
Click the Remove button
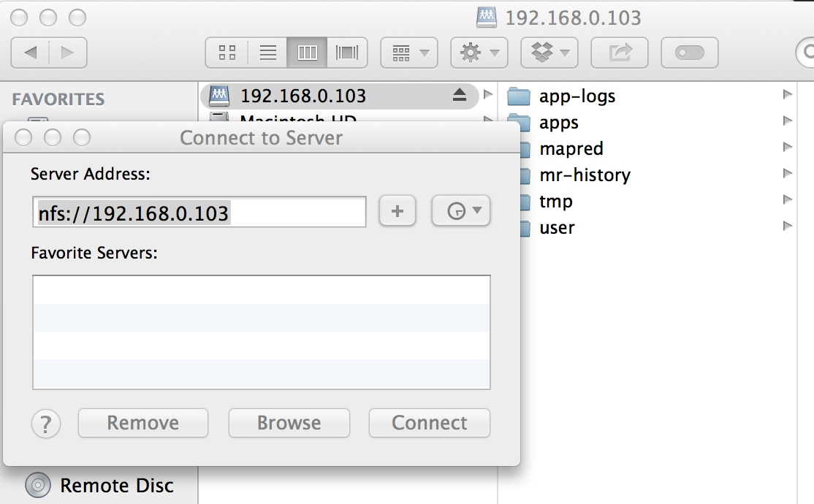(143, 423)
